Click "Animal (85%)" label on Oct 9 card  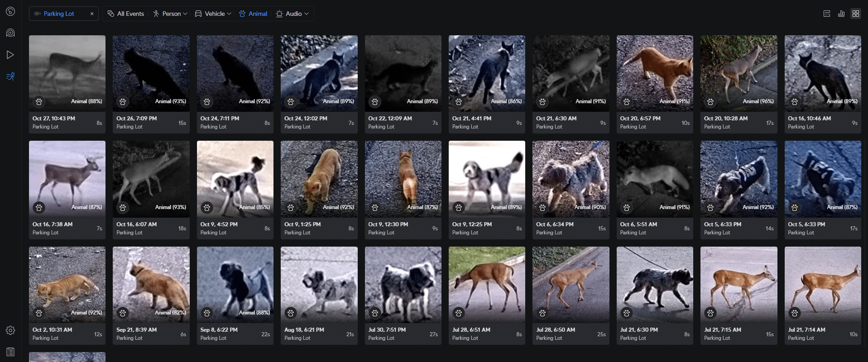[x=254, y=207]
